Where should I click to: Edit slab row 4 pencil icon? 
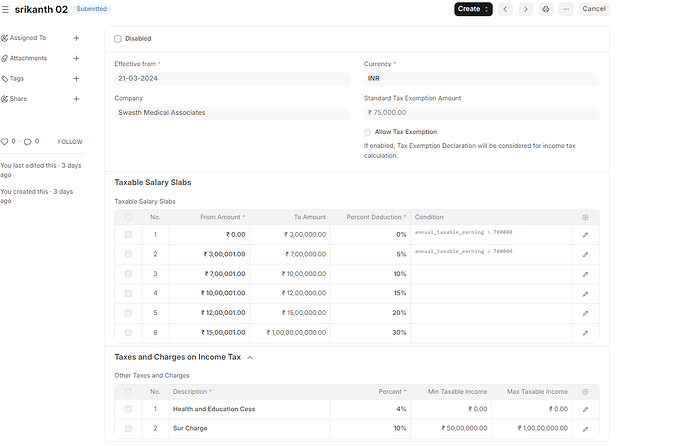click(585, 293)
